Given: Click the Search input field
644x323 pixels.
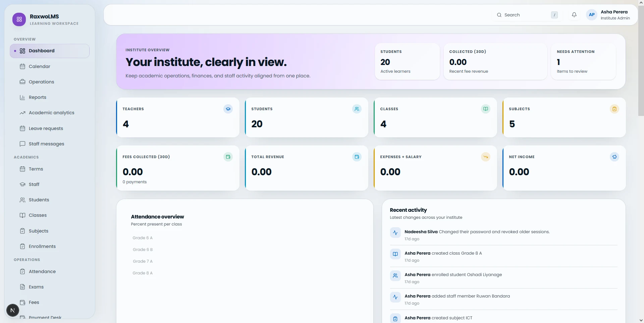Looking at the screenshot, I should (527, 15).
